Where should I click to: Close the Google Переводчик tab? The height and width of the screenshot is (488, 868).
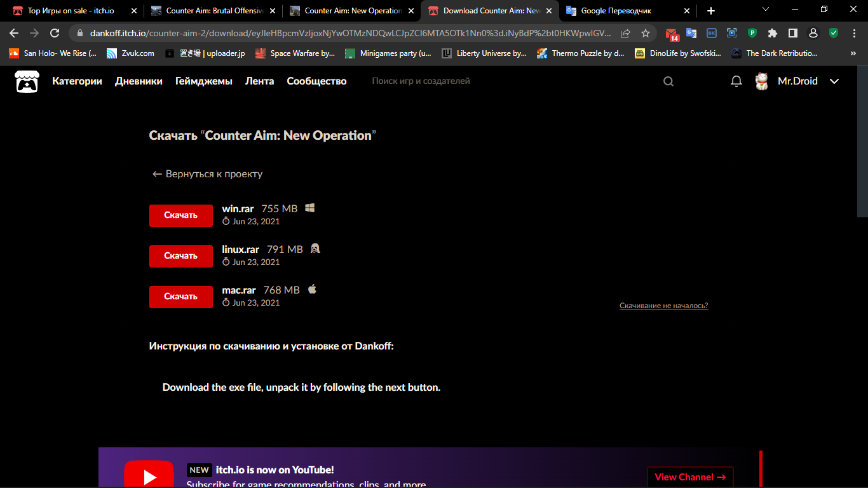[687, 11]
